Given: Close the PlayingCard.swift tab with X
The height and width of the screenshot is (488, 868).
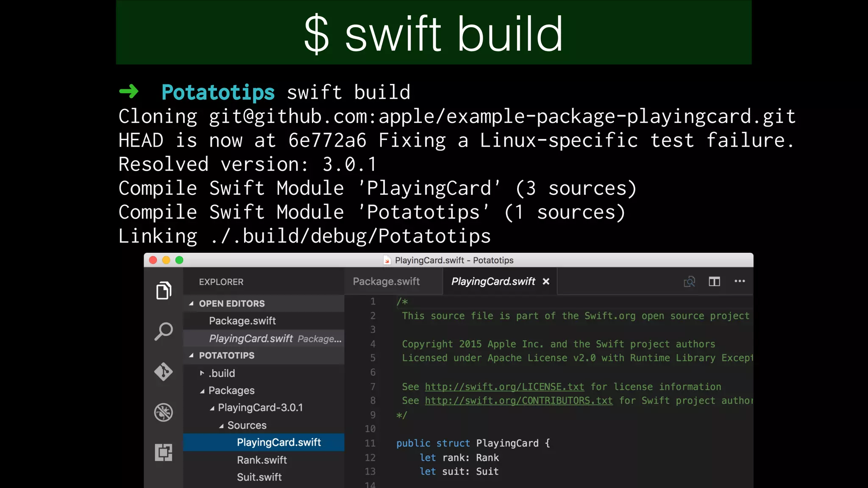Looking at the screenshot, I should pyautogui.click(x=546, y=281).
